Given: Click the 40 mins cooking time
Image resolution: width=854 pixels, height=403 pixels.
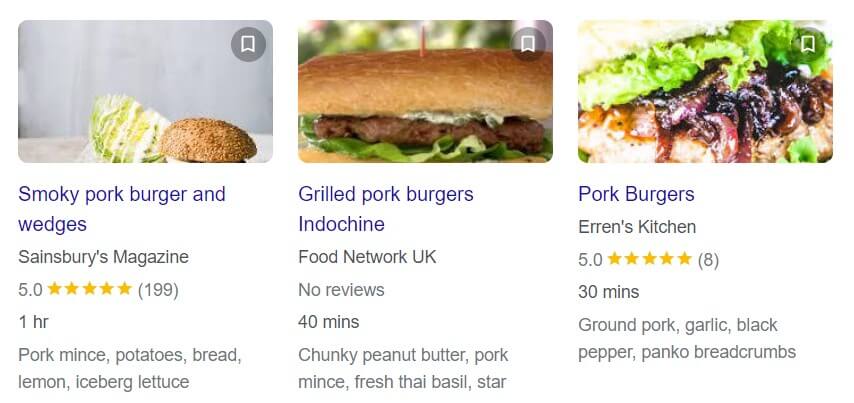Looking at the screenshot, I should [328, 322].
